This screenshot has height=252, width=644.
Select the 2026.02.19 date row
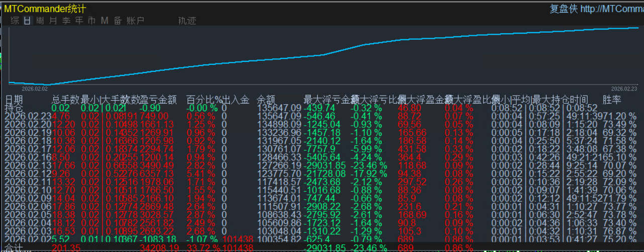(28, 132)
